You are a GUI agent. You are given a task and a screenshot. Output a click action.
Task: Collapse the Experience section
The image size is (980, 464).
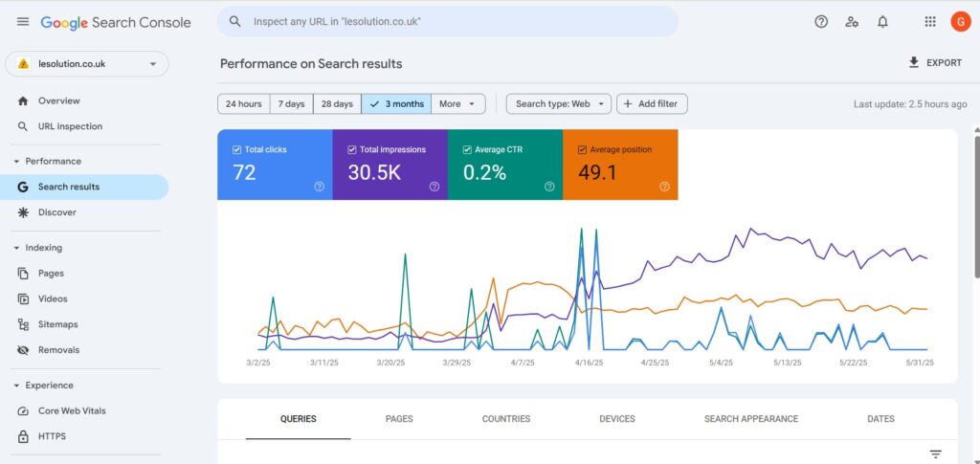pos(16,386)
